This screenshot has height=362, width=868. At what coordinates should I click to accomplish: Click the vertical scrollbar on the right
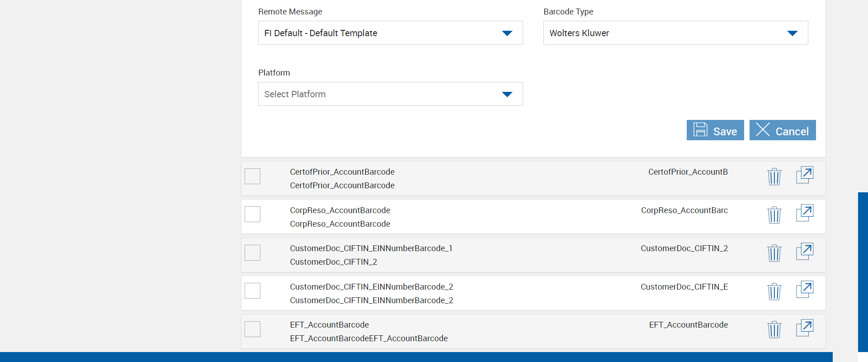(x=863, y=271)
